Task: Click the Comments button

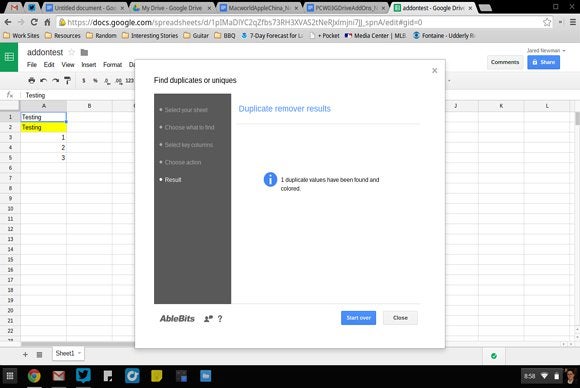Action: click(x=505, y=62)
